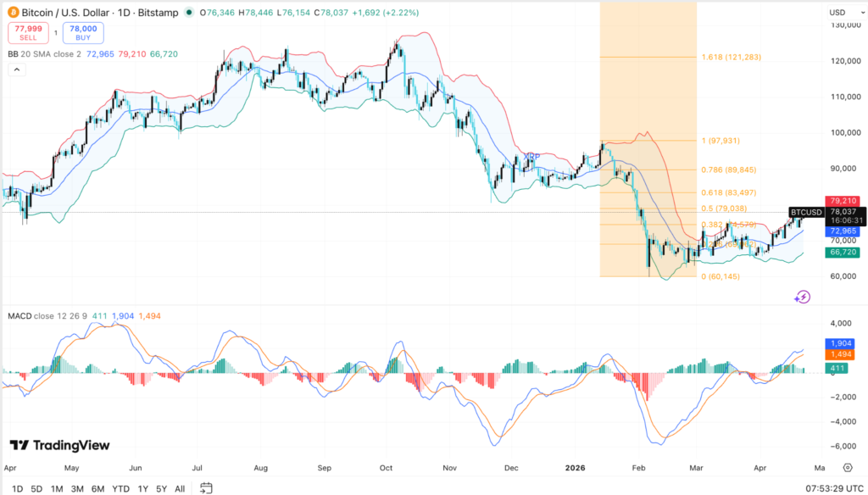Select the BB 20 SMA indicator legend
The width and height of the screenshot is (868, 495).
coord(44,53)
